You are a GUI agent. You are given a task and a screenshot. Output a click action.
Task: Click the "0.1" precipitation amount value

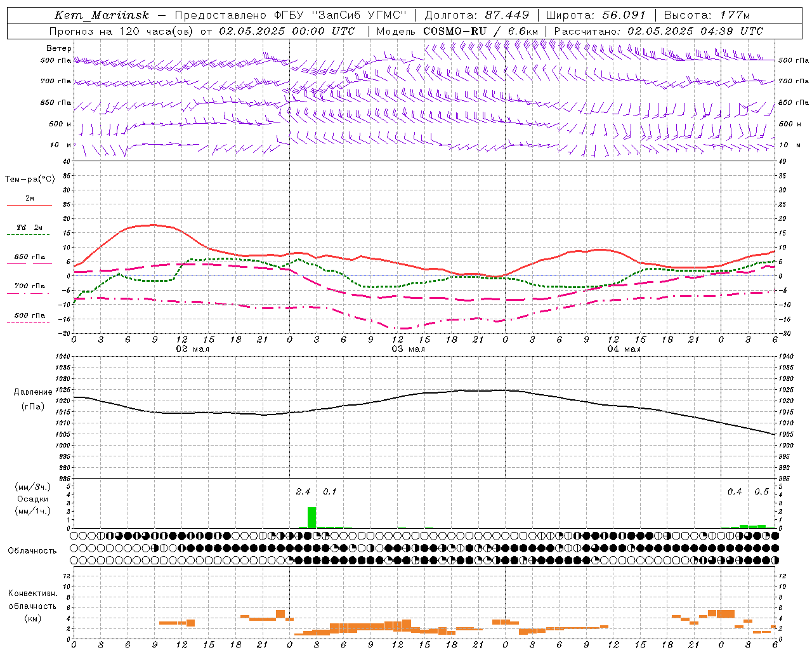(x=330, y=491)
